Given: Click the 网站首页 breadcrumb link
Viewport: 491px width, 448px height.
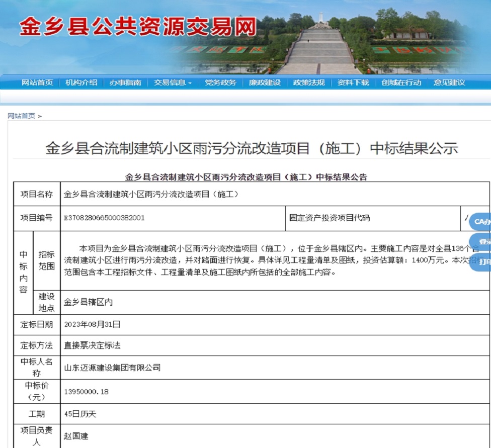Looking at the screenshot, I should click(x=21, y=116).
